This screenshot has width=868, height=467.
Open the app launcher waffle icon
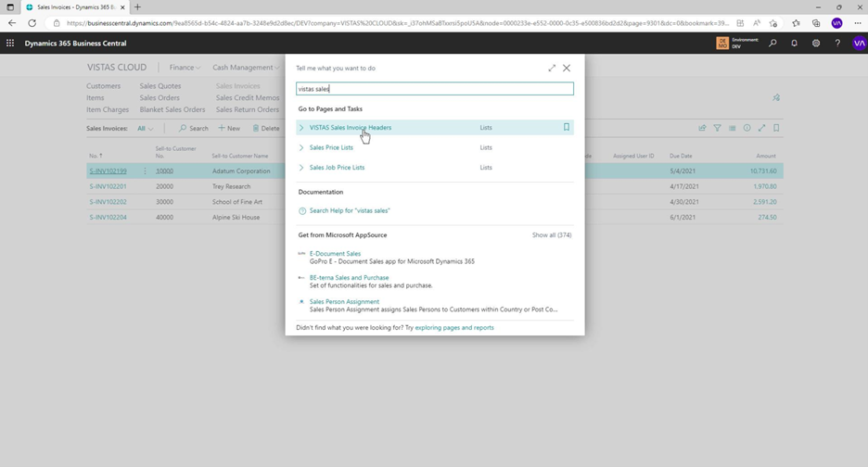(10, 43)
